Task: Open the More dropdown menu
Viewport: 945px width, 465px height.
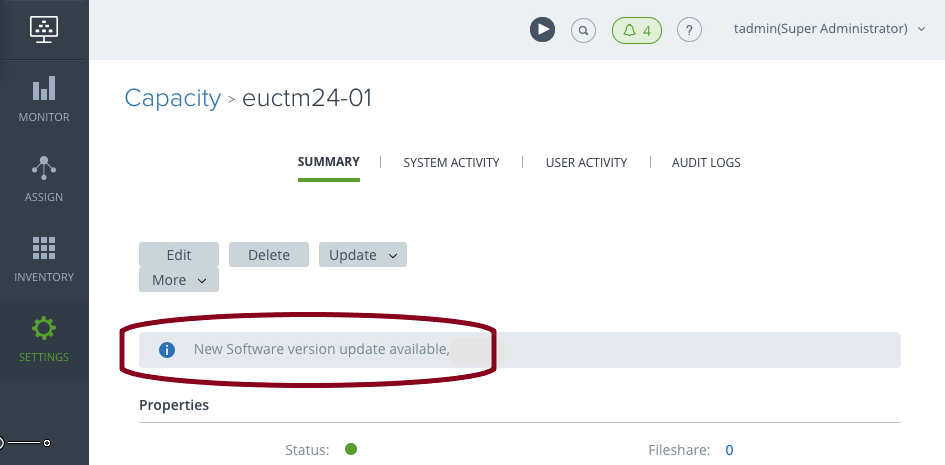Action: click(x=179, y=280)
